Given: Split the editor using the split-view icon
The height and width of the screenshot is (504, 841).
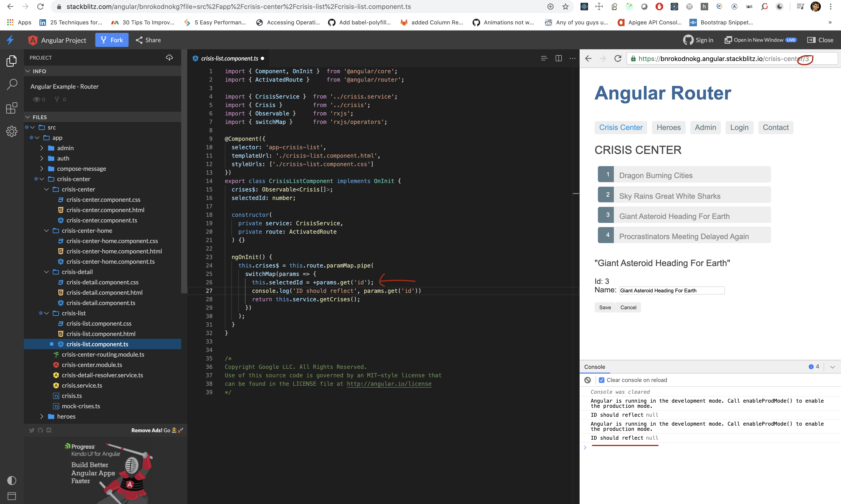Looking at the screenshot, I should click(559, 58).
